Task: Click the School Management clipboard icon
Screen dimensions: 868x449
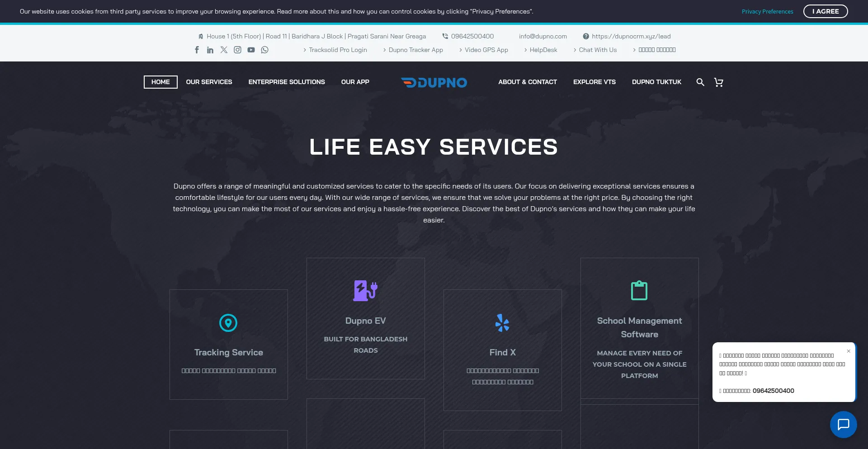Action: 639,290
